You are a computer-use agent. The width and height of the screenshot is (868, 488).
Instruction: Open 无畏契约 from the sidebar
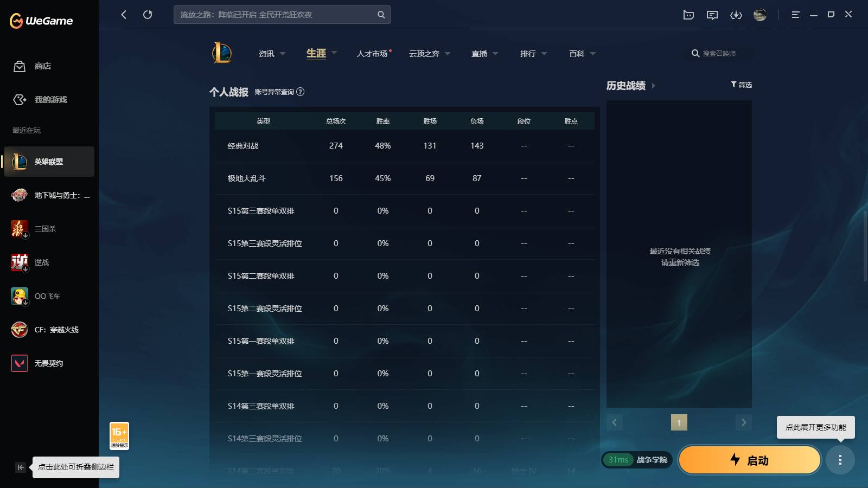tap(49, 363)
